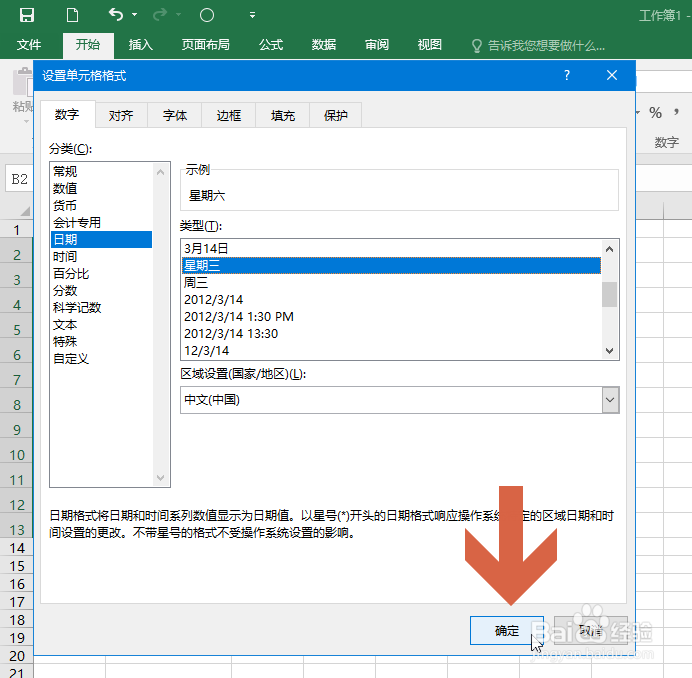Switch to the 插入 ribbon tab

(140, 45)
